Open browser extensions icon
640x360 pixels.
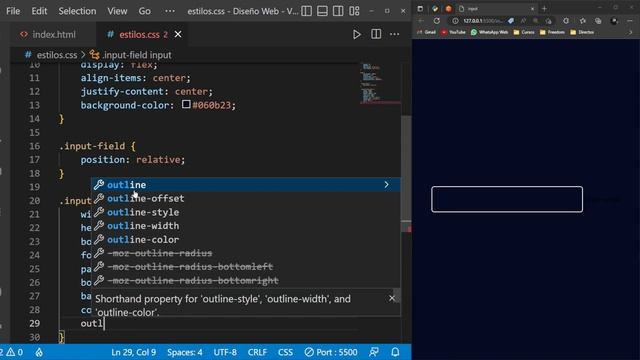(566, 21)
